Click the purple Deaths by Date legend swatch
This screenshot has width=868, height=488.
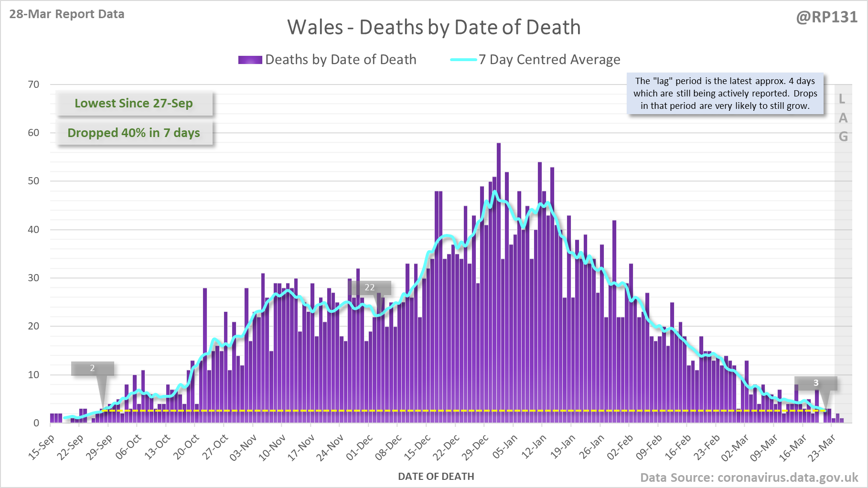point(250,60)
